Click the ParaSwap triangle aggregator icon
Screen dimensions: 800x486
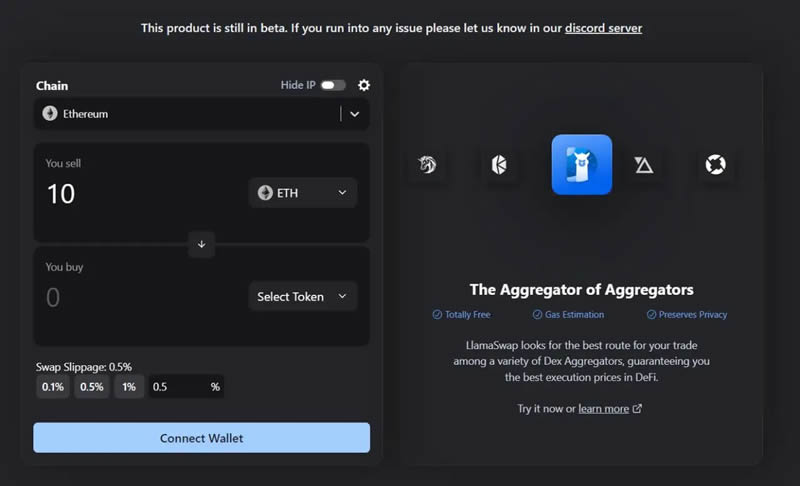click(644, 165)
